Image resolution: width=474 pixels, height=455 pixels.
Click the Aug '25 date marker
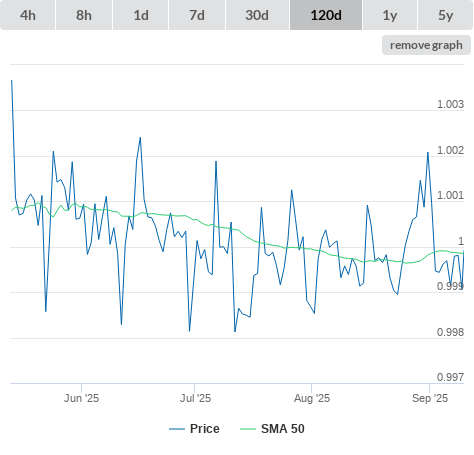pos(312,398)
